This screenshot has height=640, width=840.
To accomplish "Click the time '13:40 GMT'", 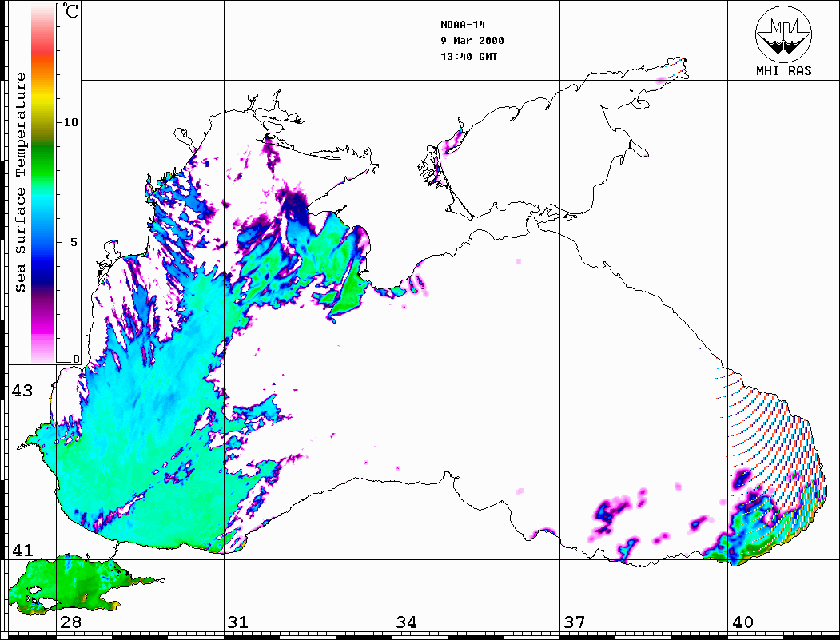I will click(468, 57).
